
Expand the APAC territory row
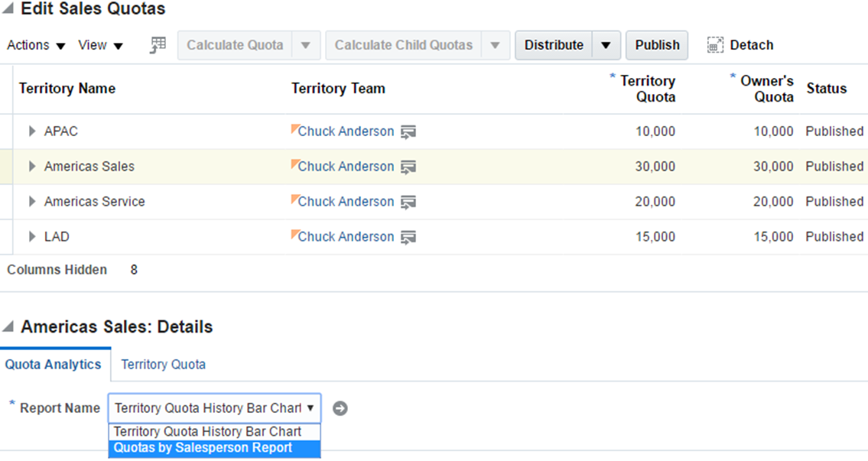(x=32, y=131)
